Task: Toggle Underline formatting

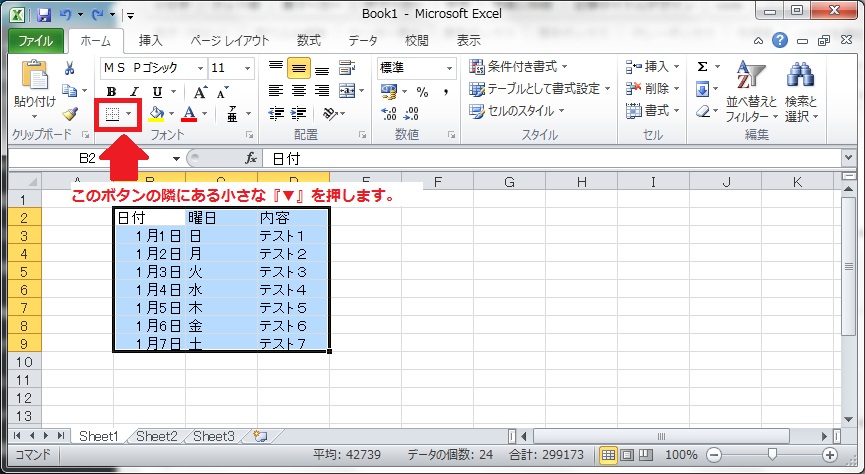Action: [x=157, y=92]
